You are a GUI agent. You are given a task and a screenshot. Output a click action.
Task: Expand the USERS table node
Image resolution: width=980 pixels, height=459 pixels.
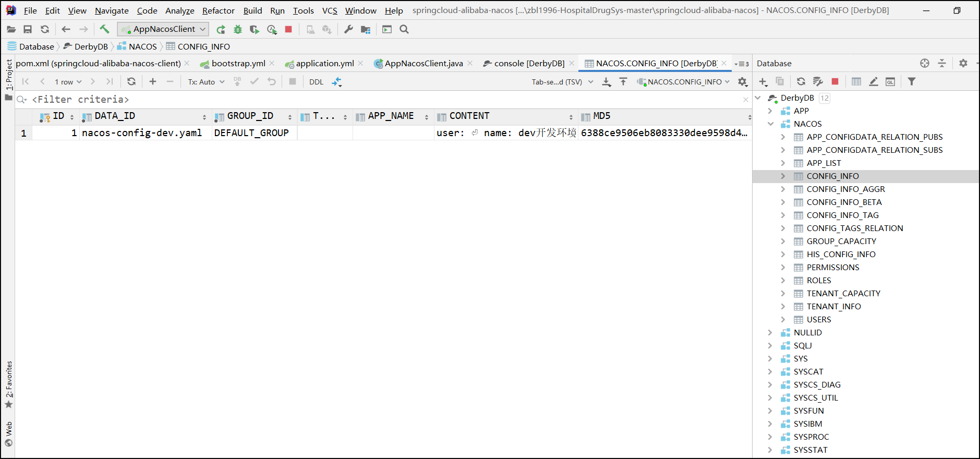point(783,319)
